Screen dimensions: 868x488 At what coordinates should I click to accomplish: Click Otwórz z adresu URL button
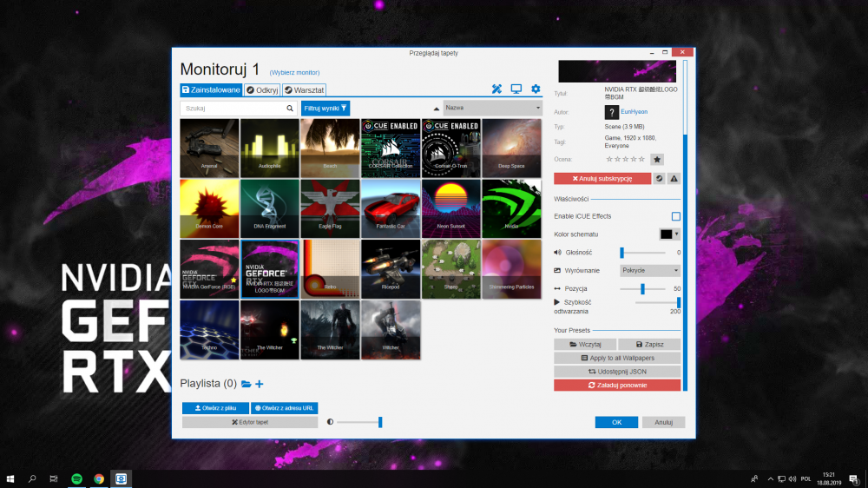pyautogui.click(x=284, y=408)
